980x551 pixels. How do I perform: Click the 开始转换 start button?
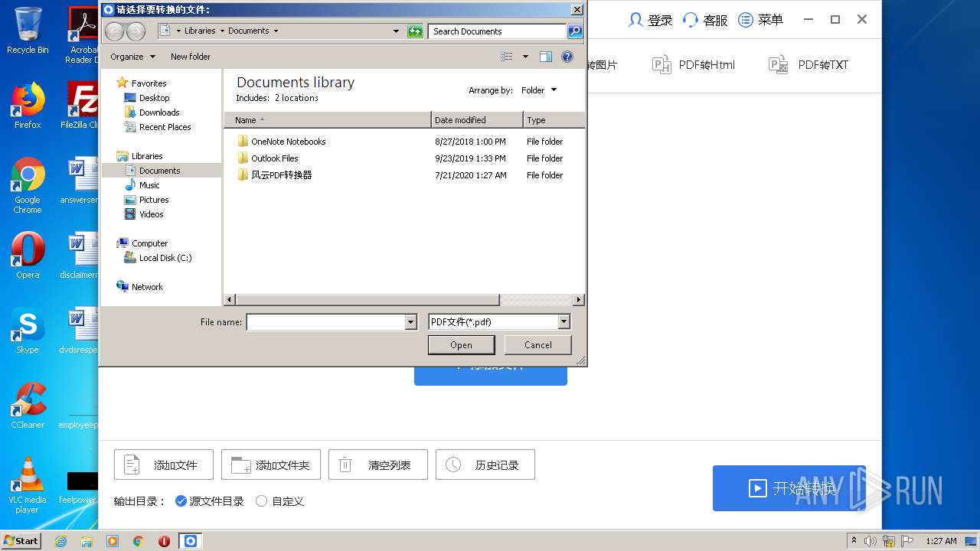789,488
